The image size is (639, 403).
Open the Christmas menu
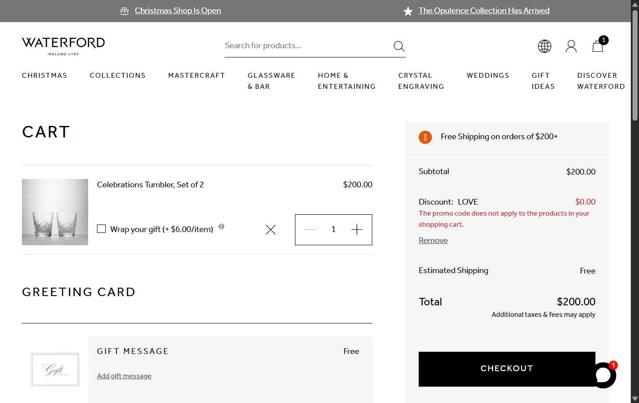44,75
